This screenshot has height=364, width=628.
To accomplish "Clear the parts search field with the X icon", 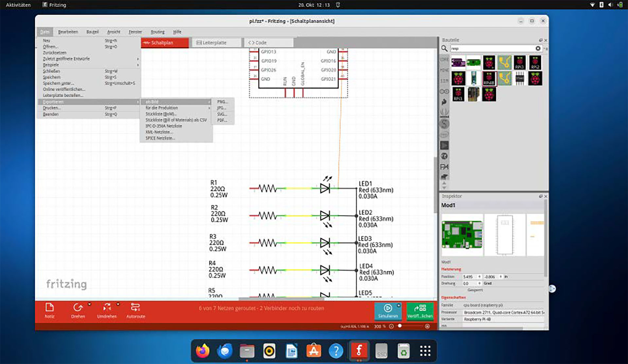I will click(538, 48).
